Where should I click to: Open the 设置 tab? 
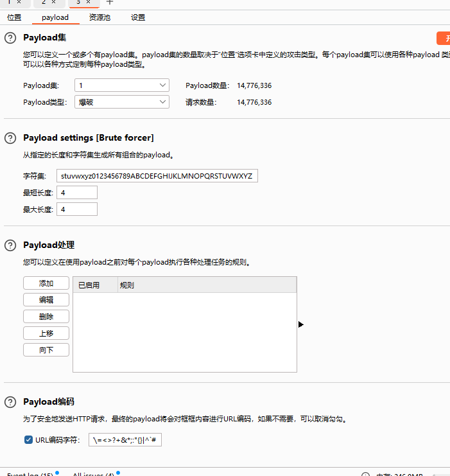point(138,17)
